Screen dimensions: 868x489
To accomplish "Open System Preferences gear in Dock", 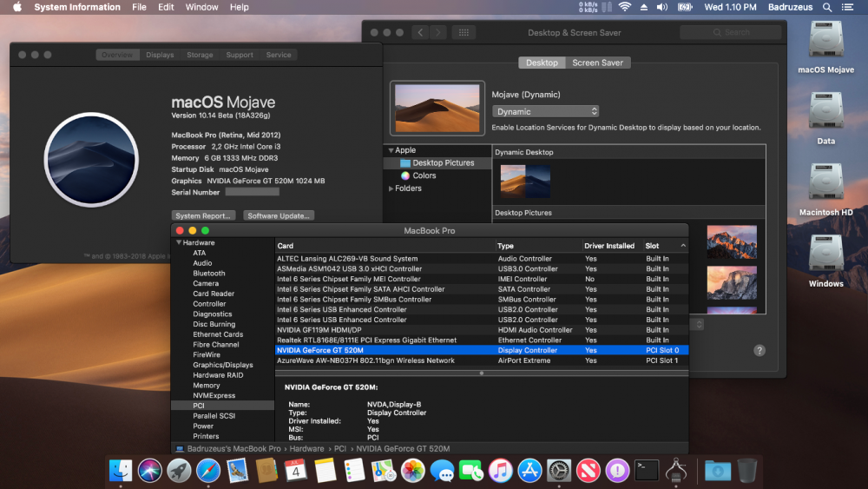I will click(x=559, y=471).
